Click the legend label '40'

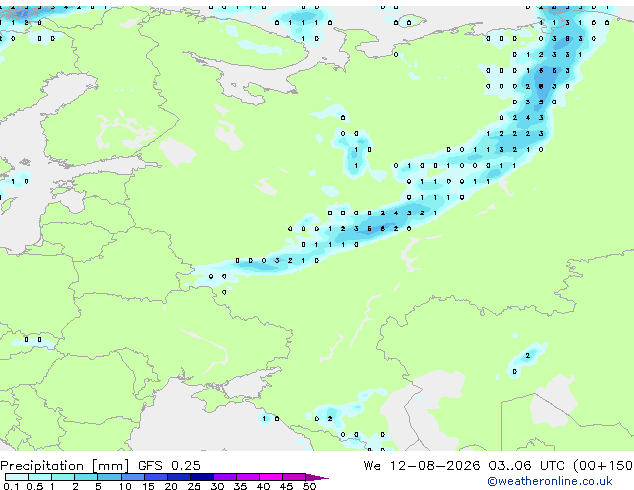[263, 486]
